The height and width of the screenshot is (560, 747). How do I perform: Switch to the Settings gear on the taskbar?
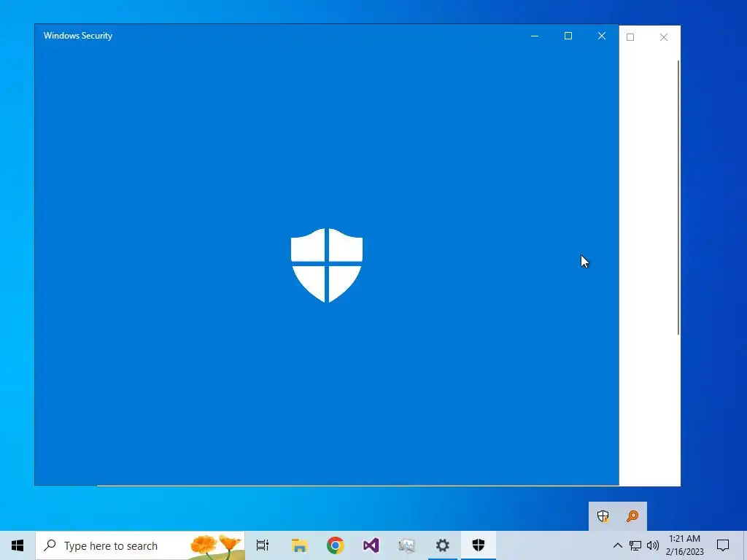[x=443, y=545]
